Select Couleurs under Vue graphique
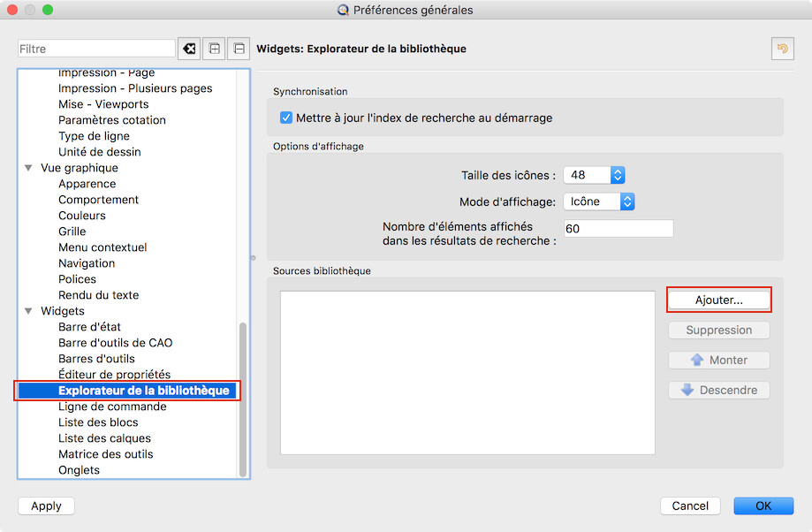 click(x=82, y=216)
